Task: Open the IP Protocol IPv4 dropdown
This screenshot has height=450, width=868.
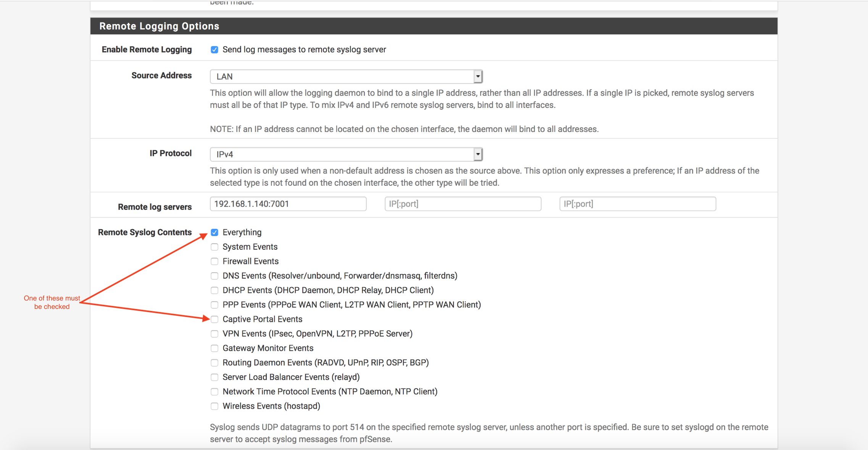Action: (x=346, y=154)
